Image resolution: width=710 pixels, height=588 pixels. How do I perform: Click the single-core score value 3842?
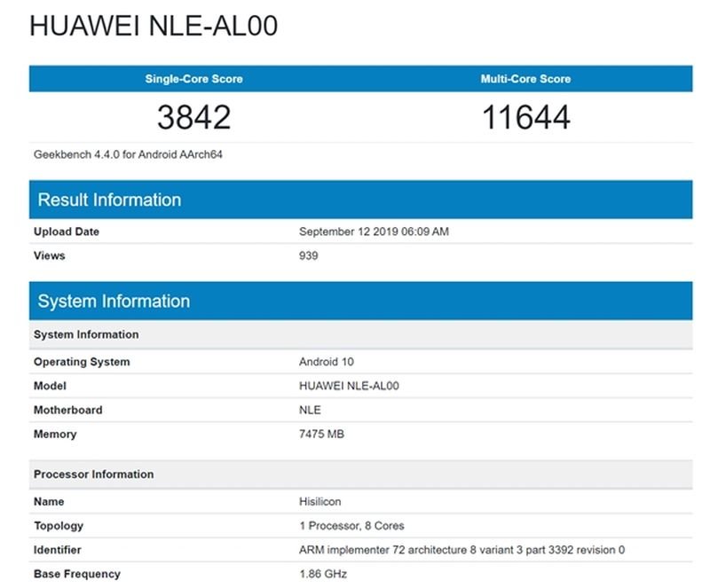pyautogui.click(x=193, y=117)
